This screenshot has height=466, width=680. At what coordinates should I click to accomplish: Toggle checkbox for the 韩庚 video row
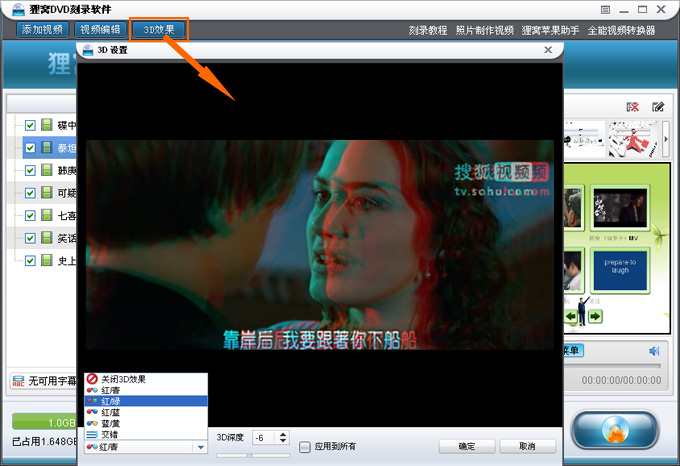[30, 170]
